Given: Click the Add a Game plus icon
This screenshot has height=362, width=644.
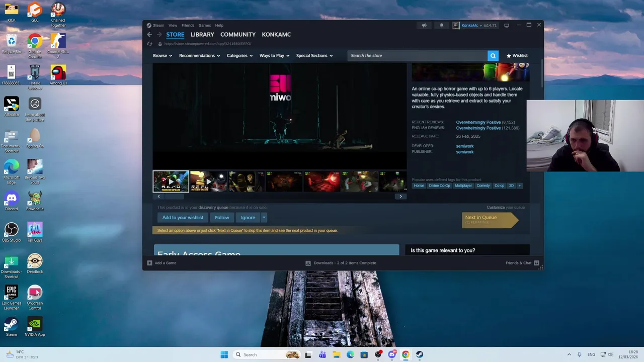Looking at the screenshot, I should (149, 263).
